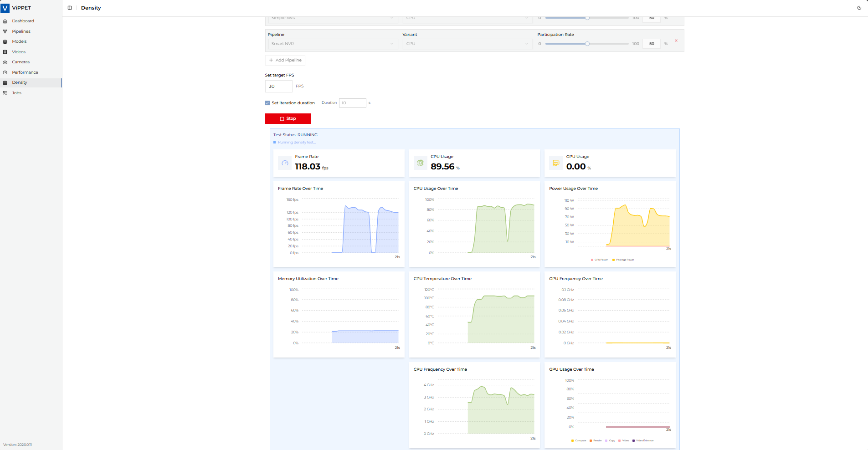Screen dimensions: 868x450
Task: Click the GPU Usage card icon
Action: [x=556, y=163]
